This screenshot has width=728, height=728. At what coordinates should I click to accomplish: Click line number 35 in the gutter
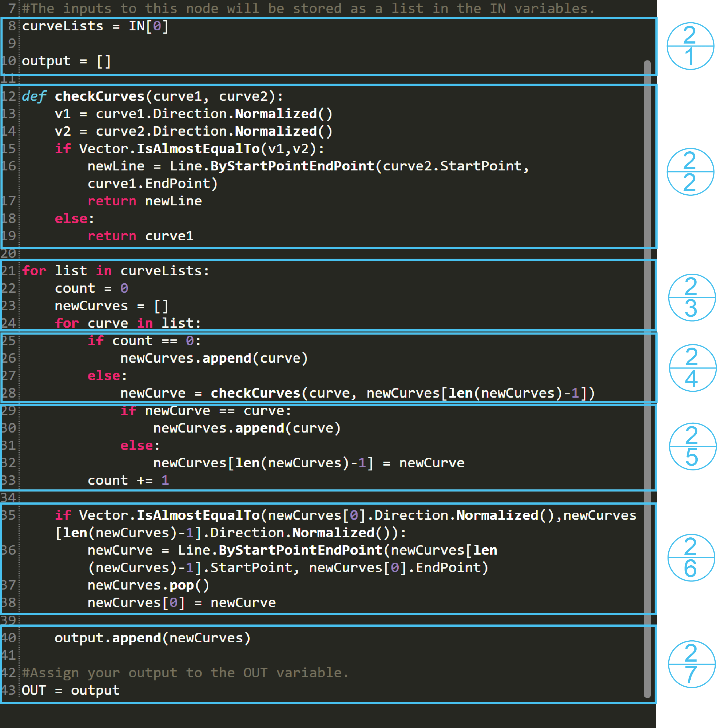click(x=8, y=515)
